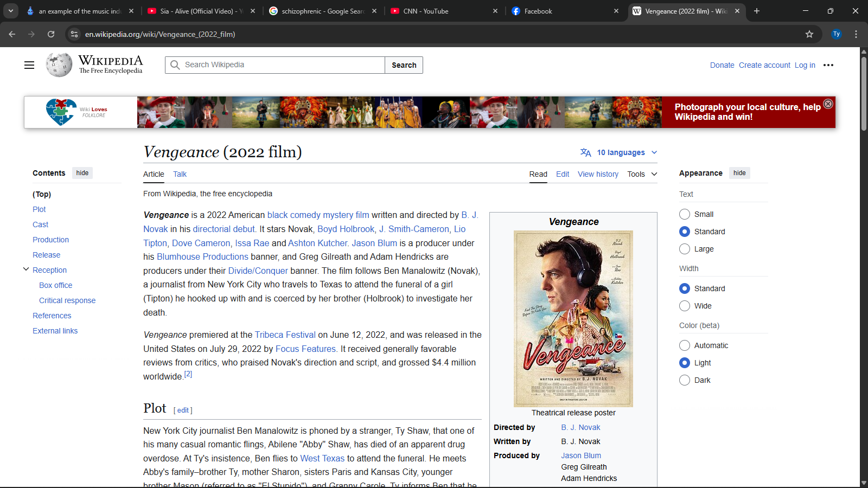Open the Vengeance theatrical poster image
Screen dimensions: 868x488
coord(573,319)
